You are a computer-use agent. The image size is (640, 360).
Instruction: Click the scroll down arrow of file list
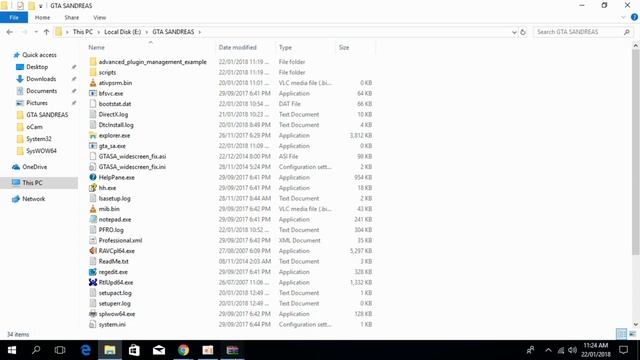point(636,324)
